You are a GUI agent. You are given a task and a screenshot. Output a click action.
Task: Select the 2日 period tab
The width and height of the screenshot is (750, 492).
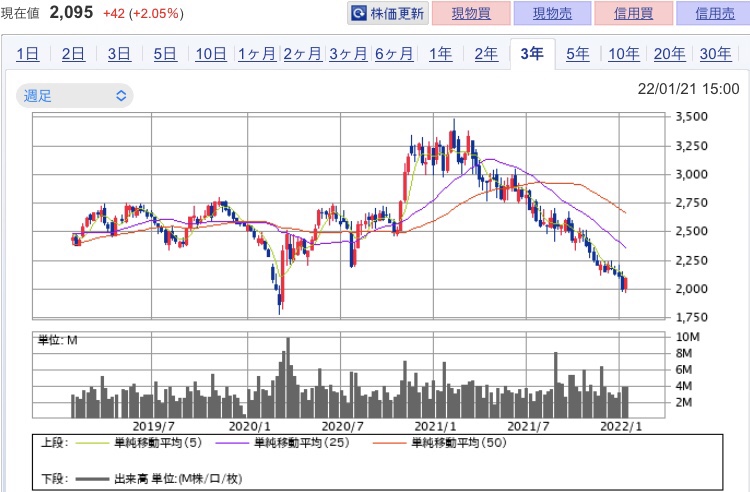(x=73, y=54)
